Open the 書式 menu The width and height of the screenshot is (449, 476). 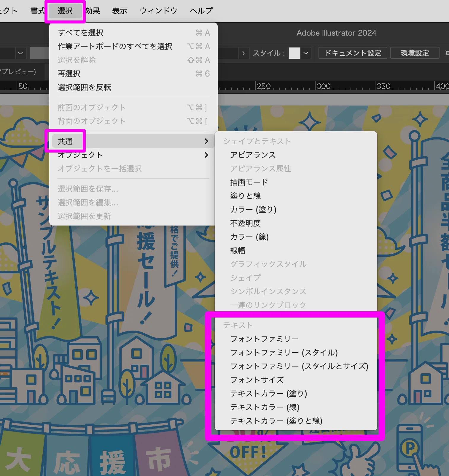coord(37,11)
